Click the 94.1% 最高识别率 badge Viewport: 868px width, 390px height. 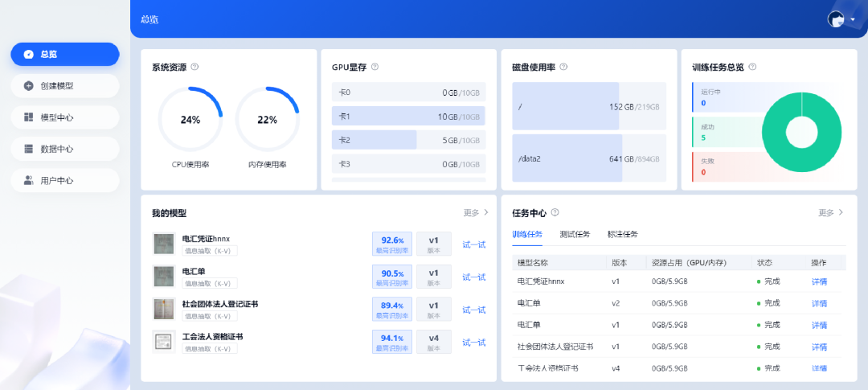(x=392, y=342)
